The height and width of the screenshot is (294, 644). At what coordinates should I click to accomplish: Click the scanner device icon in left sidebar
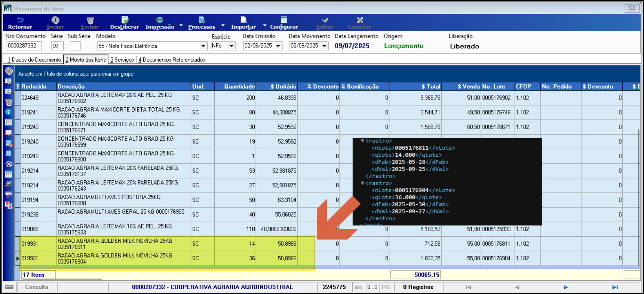pyautogui.click(x=9, y=184)
